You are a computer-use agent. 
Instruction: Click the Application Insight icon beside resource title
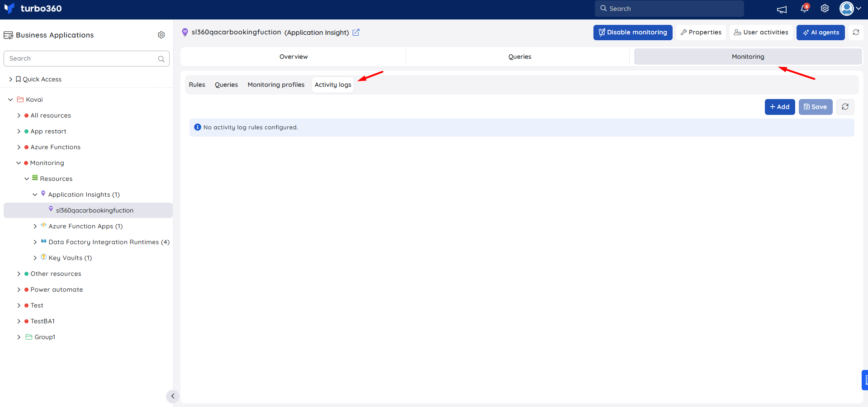(185, 32)
